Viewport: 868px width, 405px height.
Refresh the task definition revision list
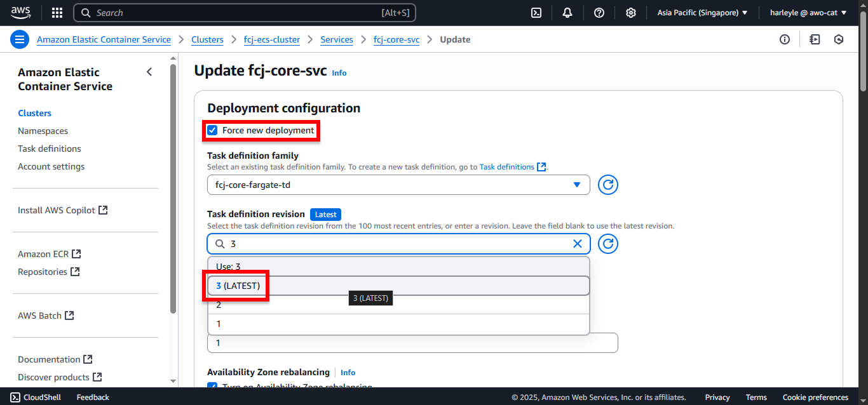point(608,244)
